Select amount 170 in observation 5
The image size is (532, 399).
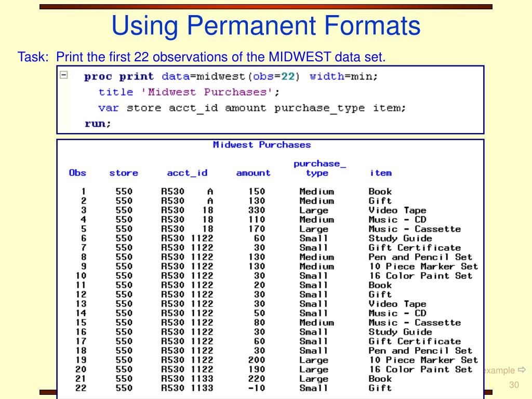[x=257, y=229]
